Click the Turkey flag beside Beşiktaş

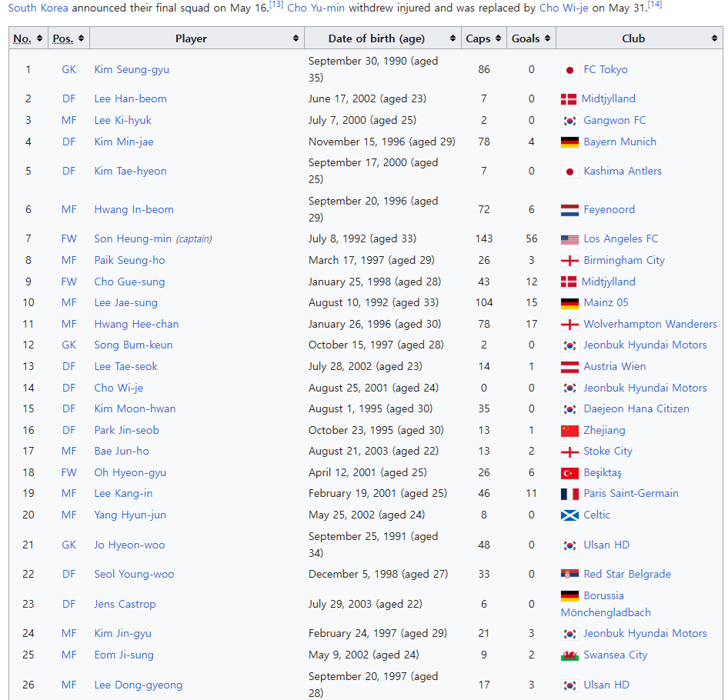coord(569,473)
